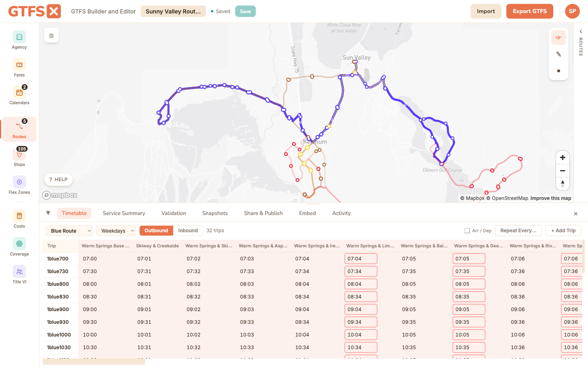Click the 32 trips count label
The height and width of the screenshot is (368, 588).
pos(215,231)
